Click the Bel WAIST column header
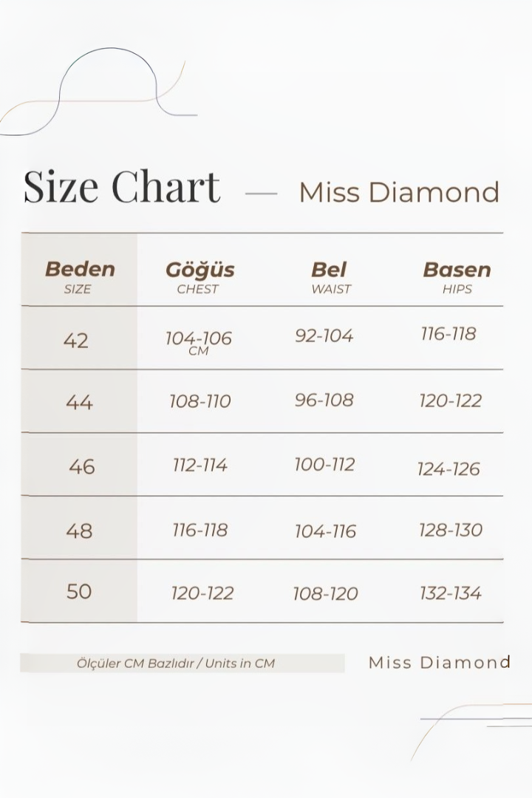532x798 pixels. pyautogui.click(x=330, y=276)
